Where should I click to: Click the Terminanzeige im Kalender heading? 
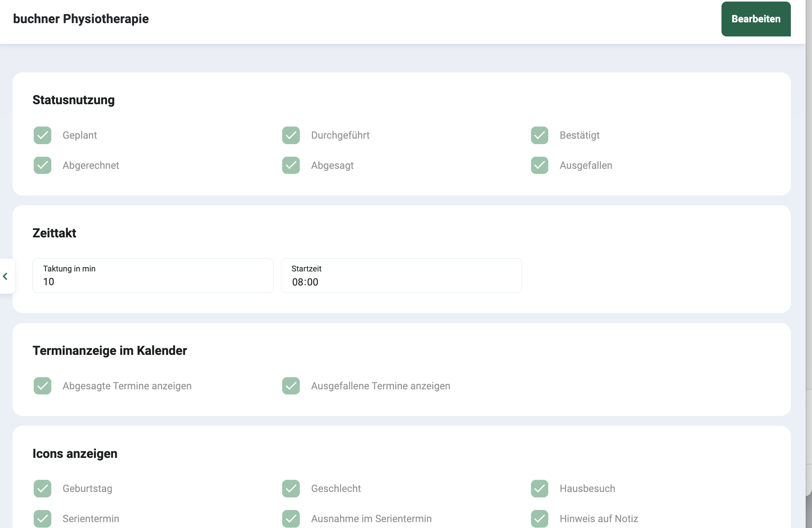(110, 351)
